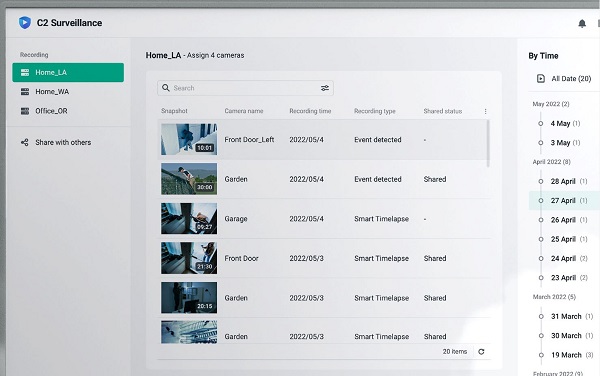Click May 2022 (2) group label
600x376 pixels.
[551, 104]
